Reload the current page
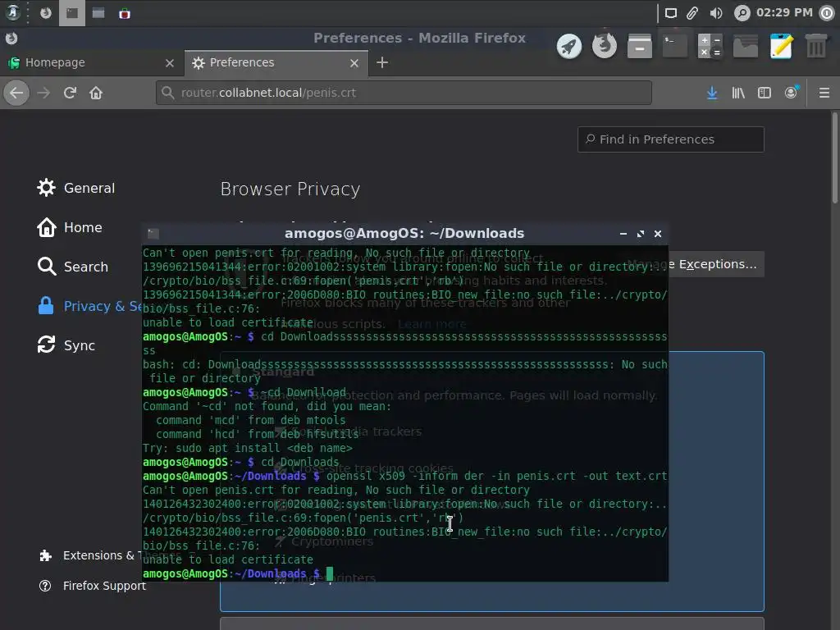 pos(70,93)
